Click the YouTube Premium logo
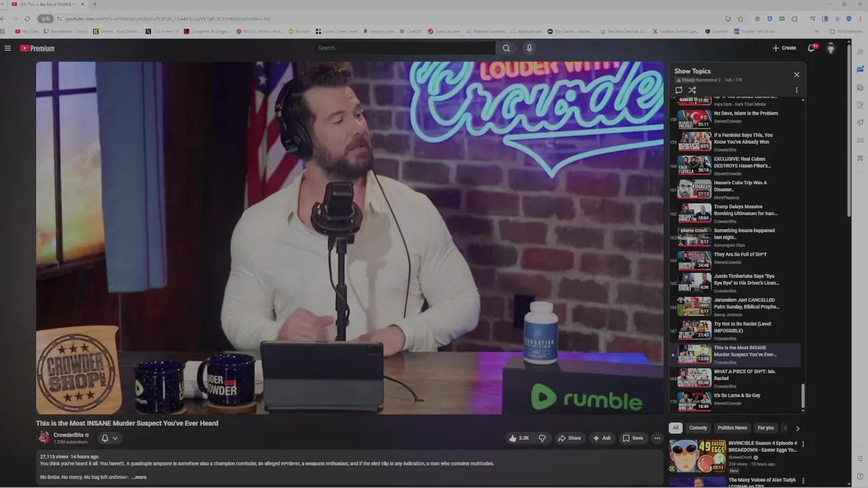The height and width of the screenshot is (488, 868). 37,48
